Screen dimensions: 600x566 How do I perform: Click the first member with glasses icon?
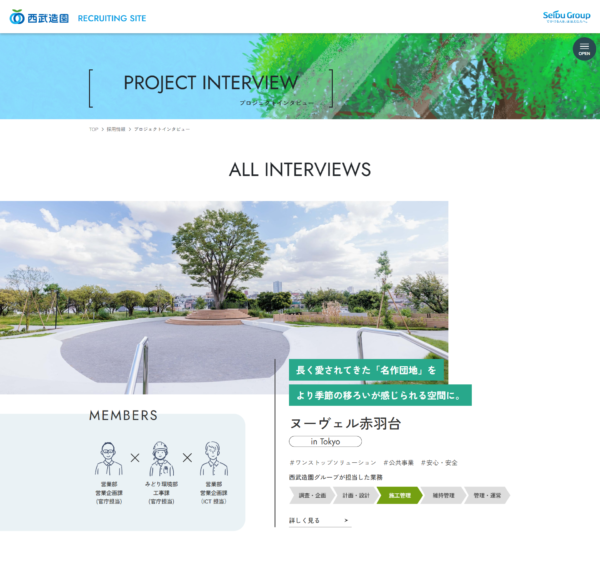click(x=109, y=460)
